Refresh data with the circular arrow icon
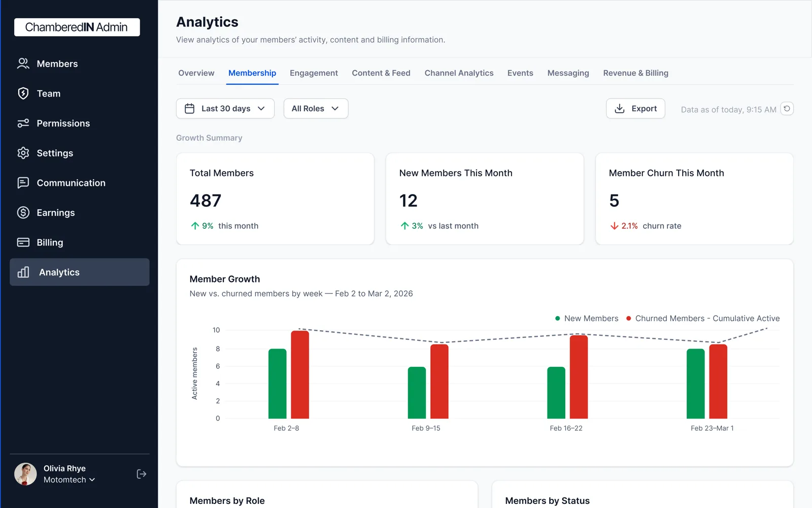Screen dimensions: 812x508 [787, 109]
